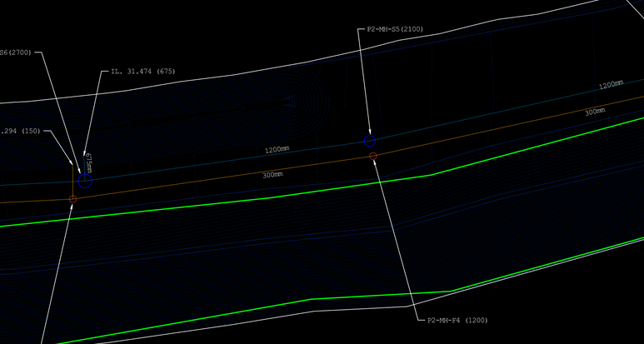Image resolution: width=644 pixels, height=344 pixels.
Task: Select the P2-MH-F4 (1200) label
Action: 457,320
